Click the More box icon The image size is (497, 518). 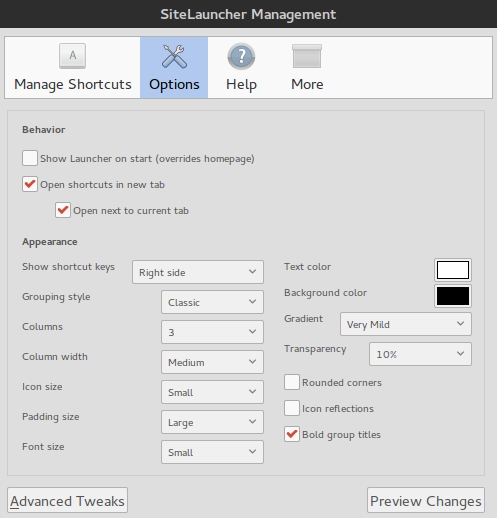pos(307,56)
